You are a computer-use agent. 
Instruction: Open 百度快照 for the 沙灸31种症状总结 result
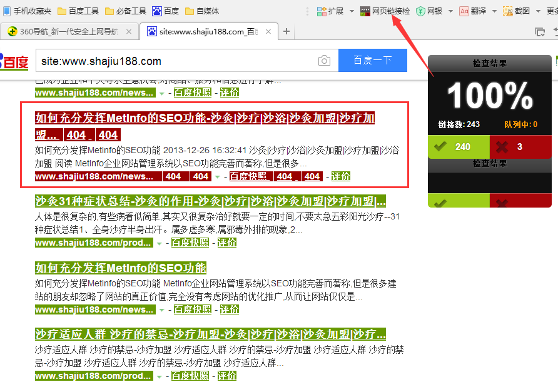(190, 243)
